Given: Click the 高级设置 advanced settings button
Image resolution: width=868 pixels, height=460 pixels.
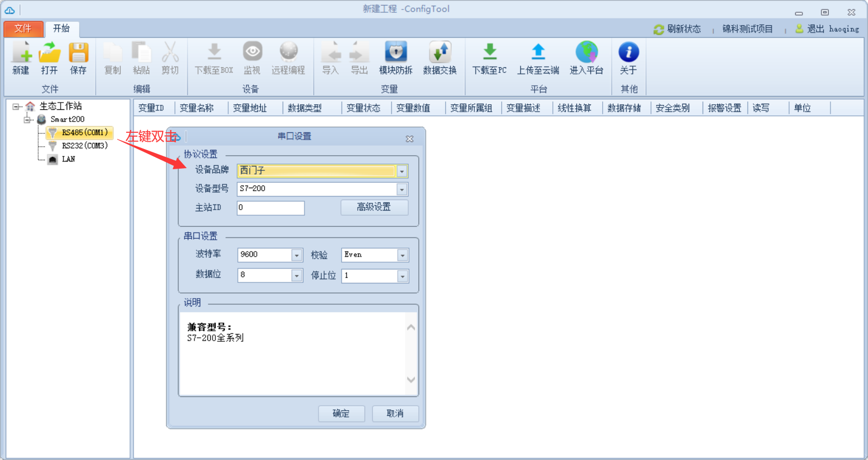Looking at the screenshot, I should pos(374,207).
